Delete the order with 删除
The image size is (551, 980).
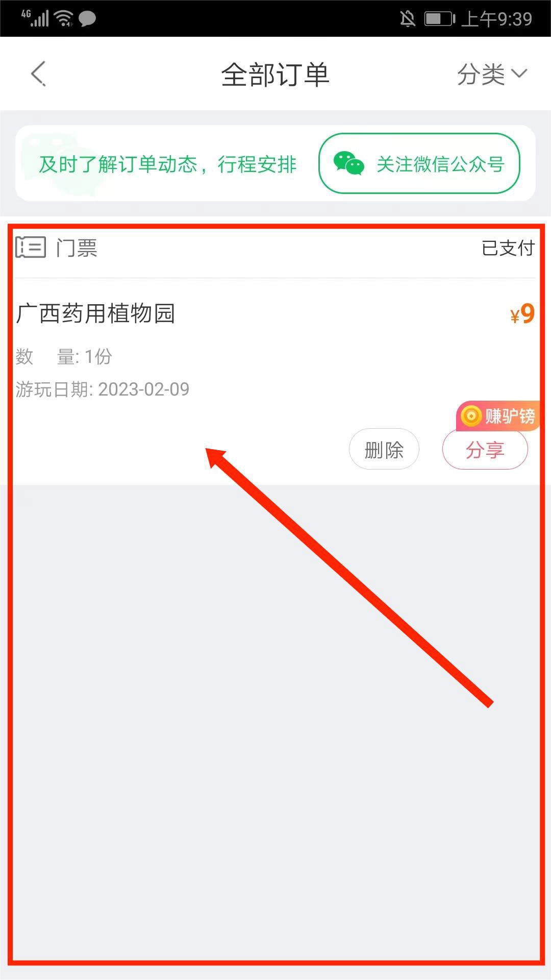(384, 449)
